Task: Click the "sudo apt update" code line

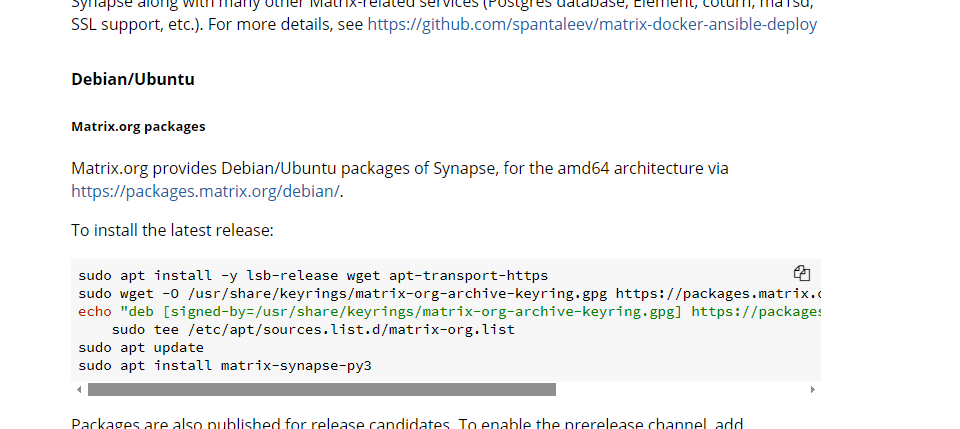Action: click(x=141, y=348)
